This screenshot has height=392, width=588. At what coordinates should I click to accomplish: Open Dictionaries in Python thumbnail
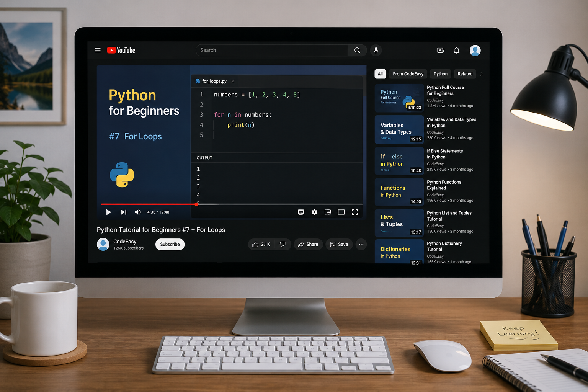pos(399,252)
